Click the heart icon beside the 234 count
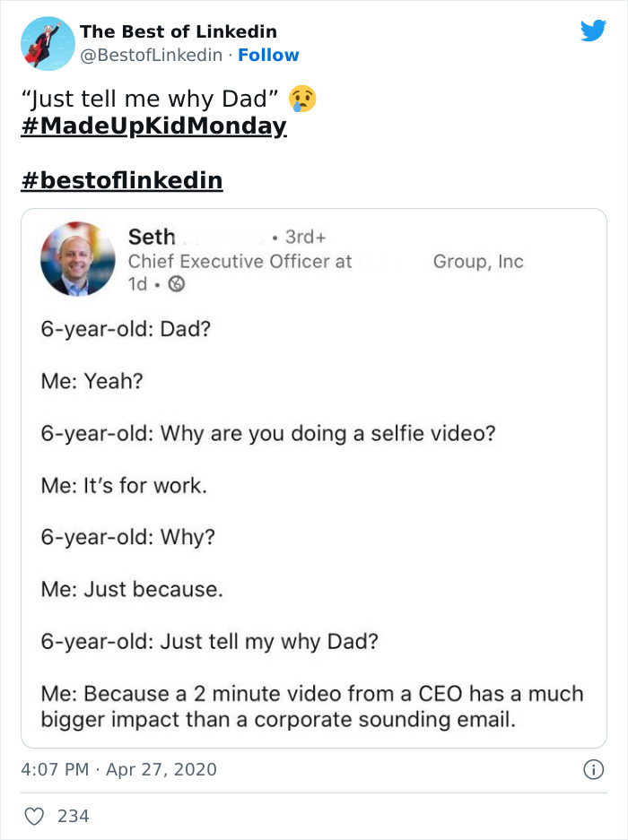Image resolution: width=628 pixels, height=840 pixels. (34, 815)
